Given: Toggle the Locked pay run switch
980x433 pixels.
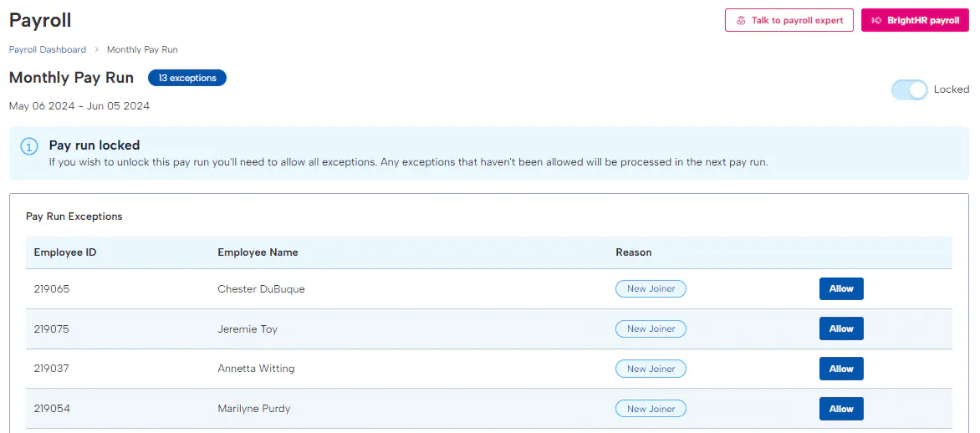Looking at the screenshot, I should (x=909, y=89).
